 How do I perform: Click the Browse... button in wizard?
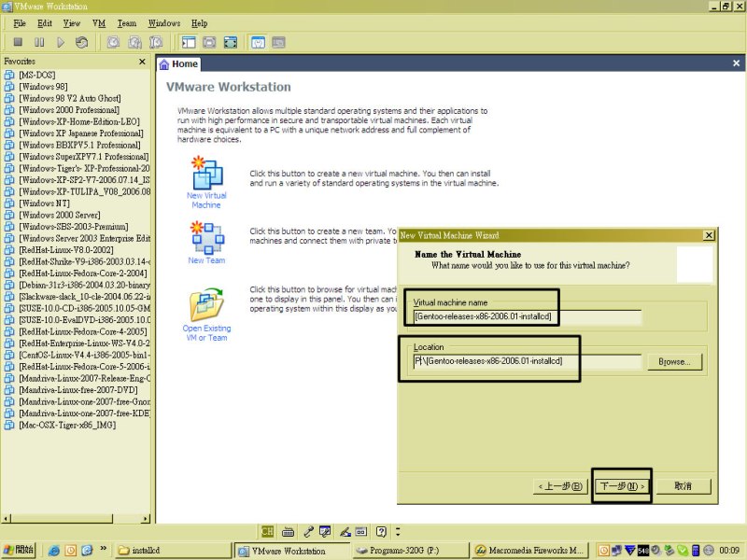(674, 361)
